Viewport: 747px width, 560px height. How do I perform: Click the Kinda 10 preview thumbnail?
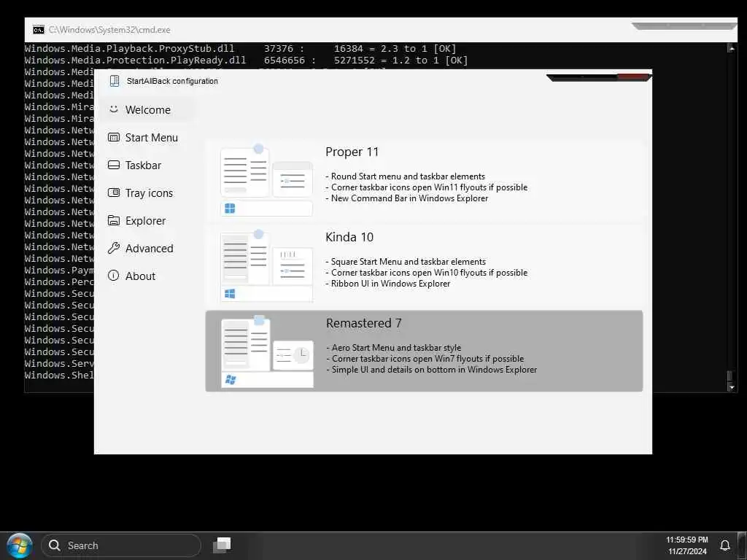(x=266, y=265)
